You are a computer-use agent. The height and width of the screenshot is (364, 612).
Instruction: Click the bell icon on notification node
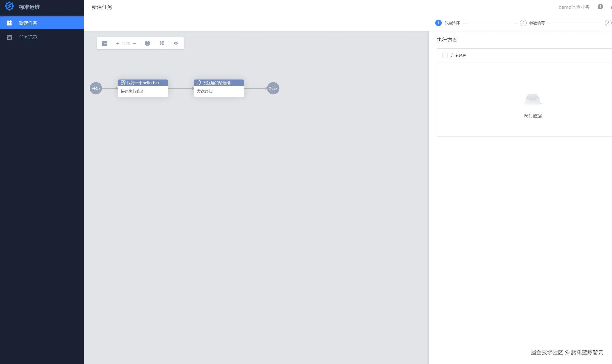click(199, 83)
